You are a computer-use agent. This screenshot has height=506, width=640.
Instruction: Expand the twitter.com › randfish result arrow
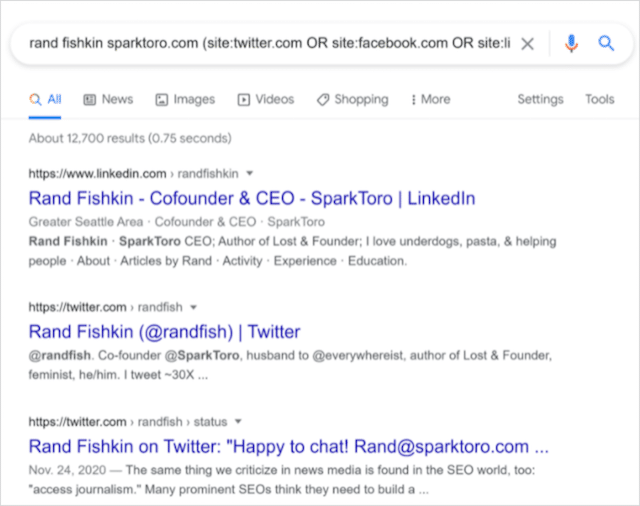[193, 307]
